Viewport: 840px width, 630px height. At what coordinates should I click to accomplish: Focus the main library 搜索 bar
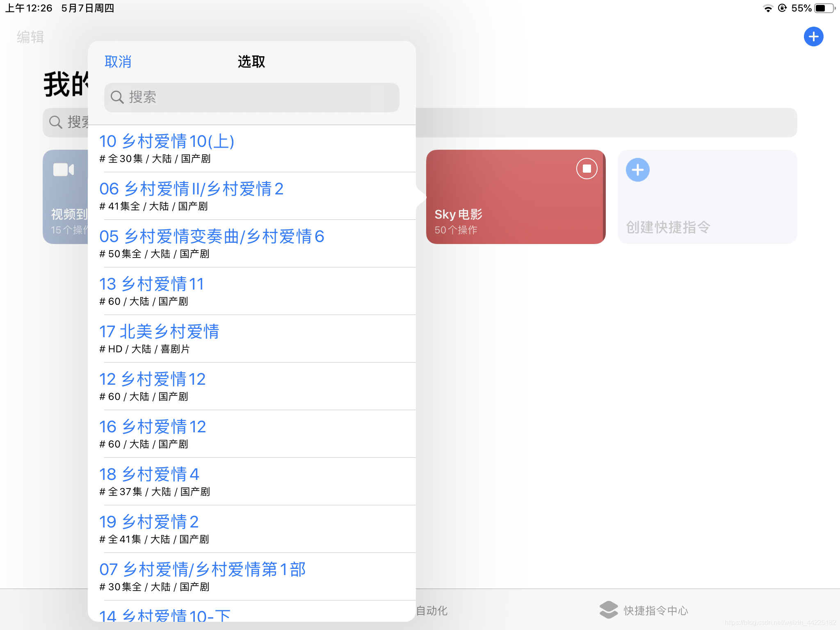click(420, 123)
